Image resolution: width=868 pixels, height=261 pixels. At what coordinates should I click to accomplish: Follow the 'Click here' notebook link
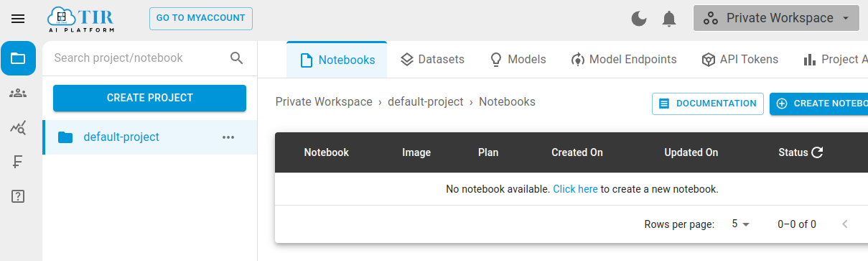(575, 189)
